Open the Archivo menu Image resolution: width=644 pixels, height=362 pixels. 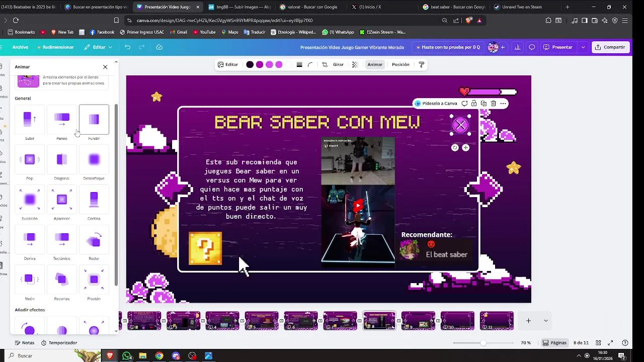point(20,47)
